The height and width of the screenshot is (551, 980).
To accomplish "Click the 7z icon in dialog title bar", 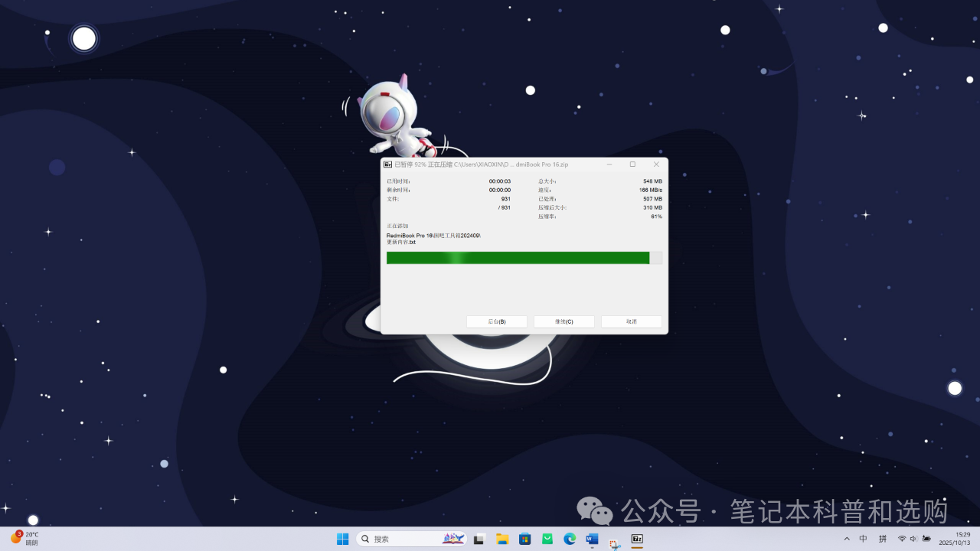I will [388, 165].
